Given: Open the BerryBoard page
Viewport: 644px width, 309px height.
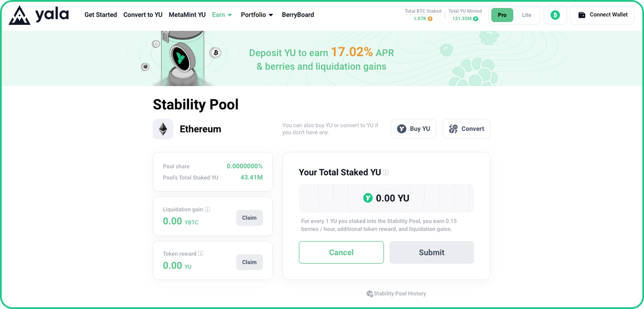Looking at the screenshot, I should tap(298, 15).
